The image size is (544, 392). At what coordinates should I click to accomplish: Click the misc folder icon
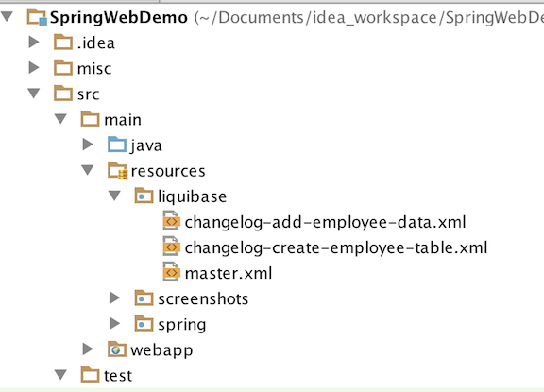[x=63, y=67]
